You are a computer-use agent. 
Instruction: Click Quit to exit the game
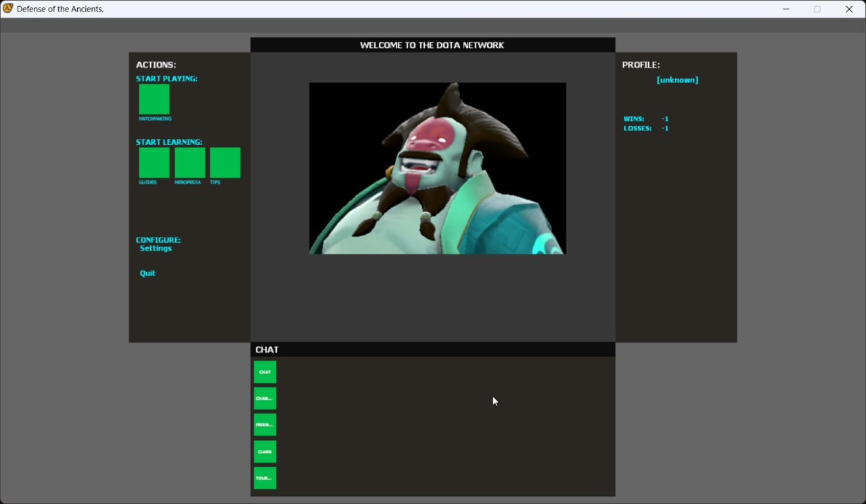tap(147, 273)
